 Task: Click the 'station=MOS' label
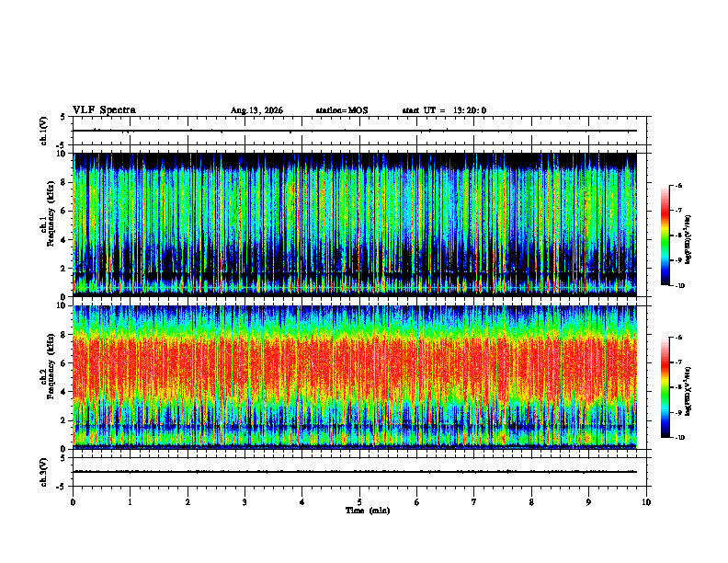(x=342, y=110)
